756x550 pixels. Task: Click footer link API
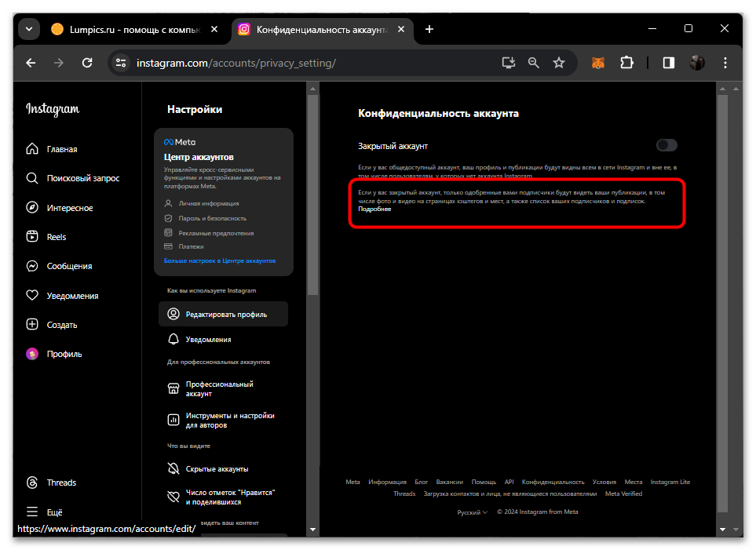pyautogui.click(x=509, y=482)
